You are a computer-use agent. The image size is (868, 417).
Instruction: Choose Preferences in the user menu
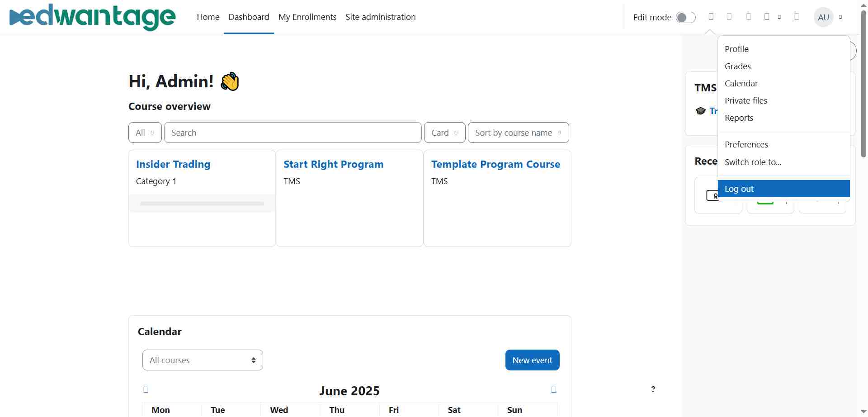pyautogui.click(x=746, y=144)
